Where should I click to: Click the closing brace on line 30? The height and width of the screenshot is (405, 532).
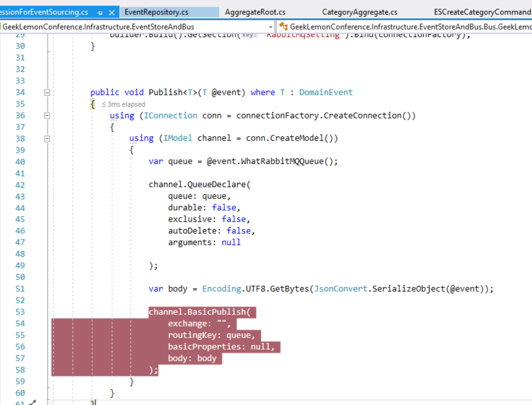click(93, 46)
